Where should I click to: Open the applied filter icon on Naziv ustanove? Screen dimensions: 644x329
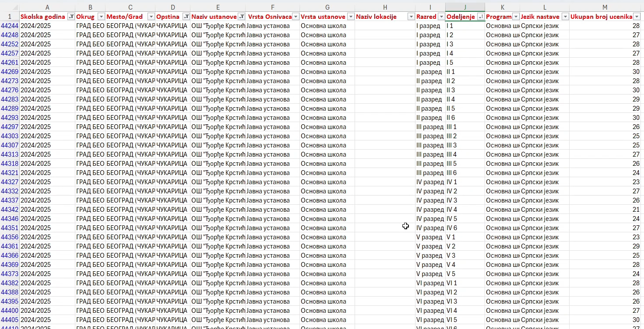pyautogui.click(x=241, y=17)
